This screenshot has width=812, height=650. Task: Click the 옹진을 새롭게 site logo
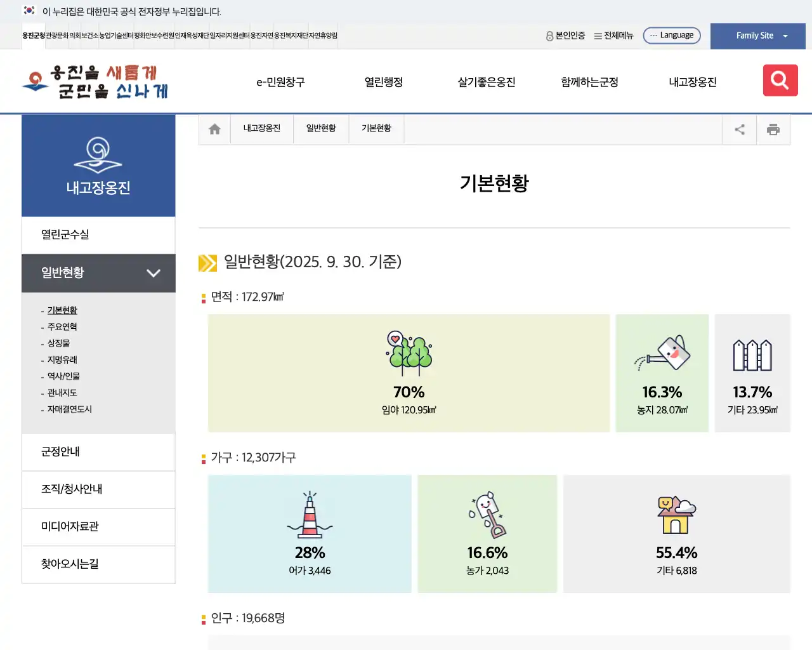(94, 81)
